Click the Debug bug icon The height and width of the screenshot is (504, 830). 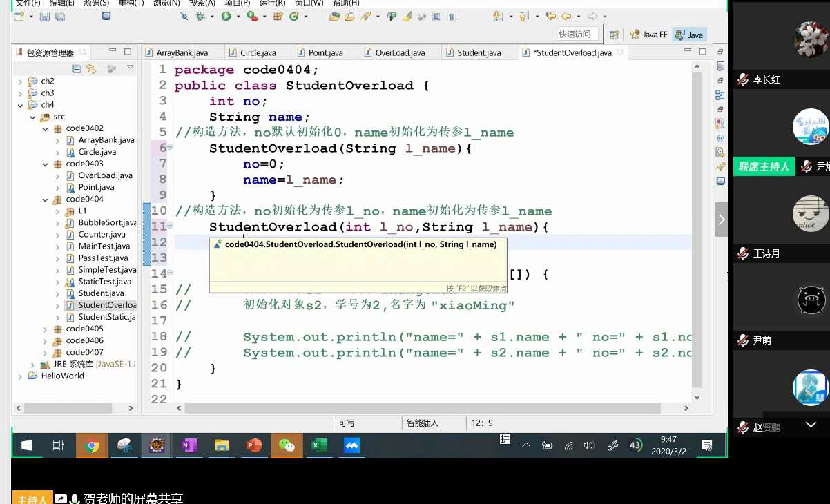click(200, 17)
